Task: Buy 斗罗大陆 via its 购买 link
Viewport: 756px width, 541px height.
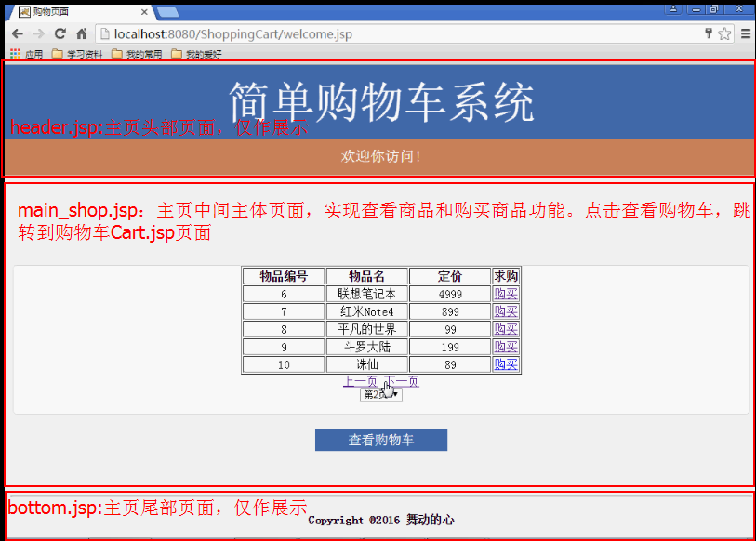Action: [x=506, y=347]
